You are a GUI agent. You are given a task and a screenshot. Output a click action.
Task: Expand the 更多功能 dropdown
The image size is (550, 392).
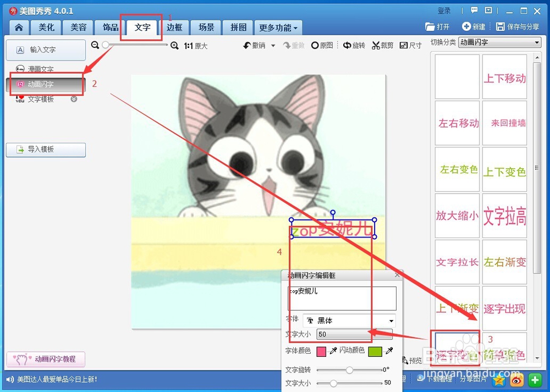pos(278,27)
